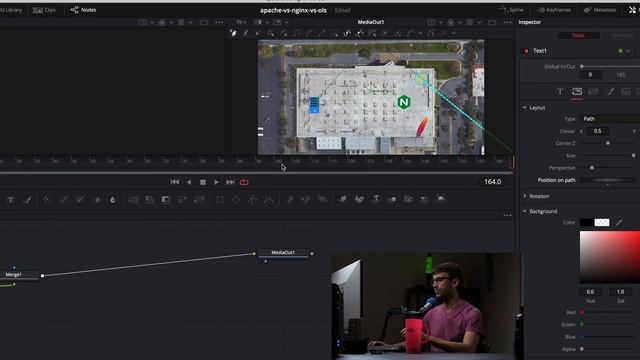Open the layout Type dropdown showing Path

(610, 119)
